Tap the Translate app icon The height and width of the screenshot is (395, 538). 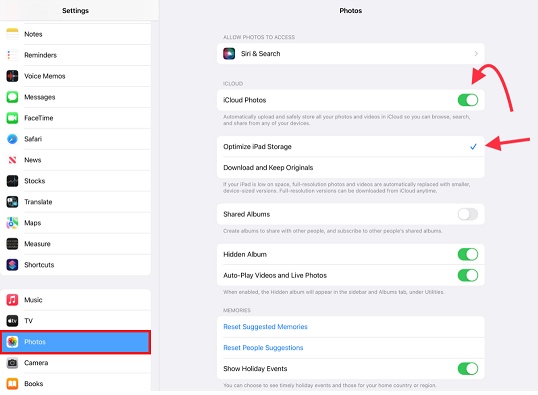[12, 202]
